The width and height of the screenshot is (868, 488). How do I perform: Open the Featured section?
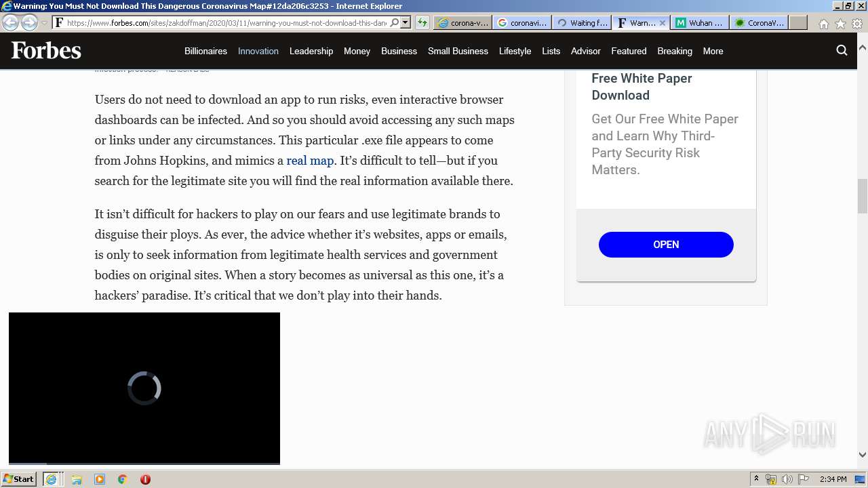[629, 51]
